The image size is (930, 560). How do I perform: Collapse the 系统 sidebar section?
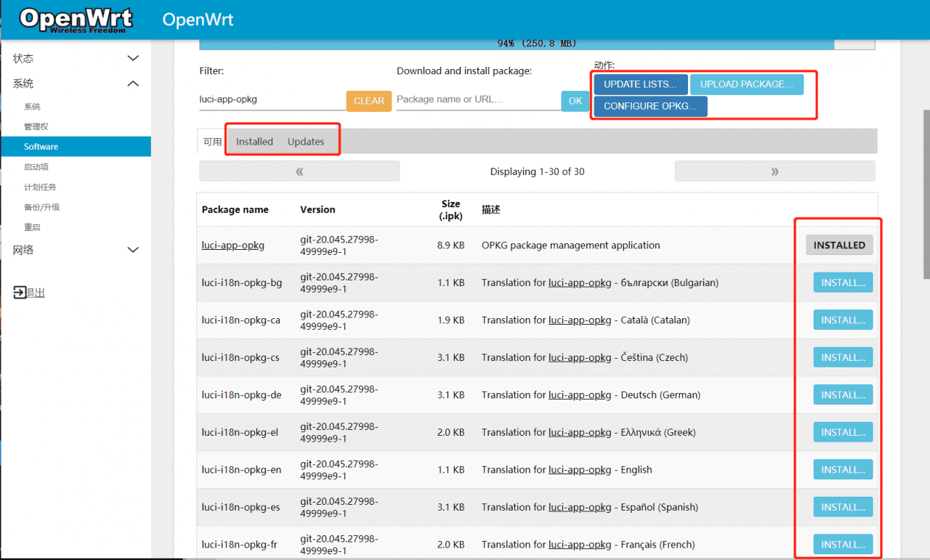(75, 83)
